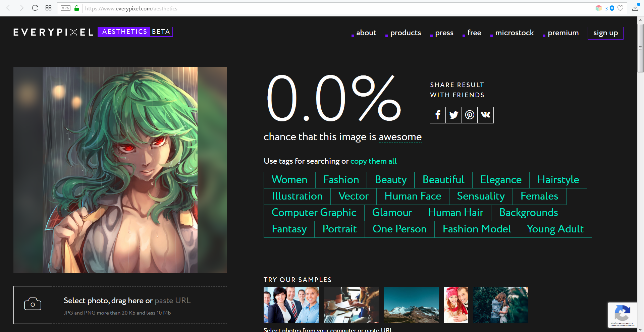
Task: Click the 'awesome' dotted link
Action: 400,137
